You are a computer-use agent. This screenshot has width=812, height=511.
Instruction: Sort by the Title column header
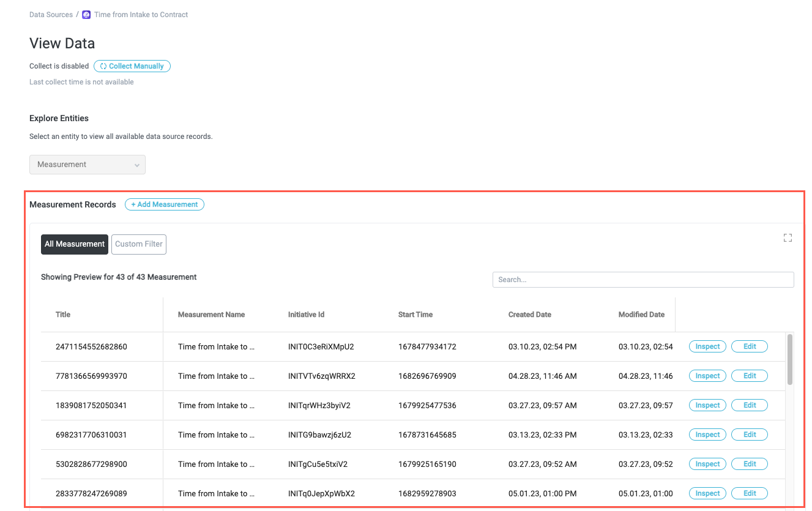click(63, 315)
